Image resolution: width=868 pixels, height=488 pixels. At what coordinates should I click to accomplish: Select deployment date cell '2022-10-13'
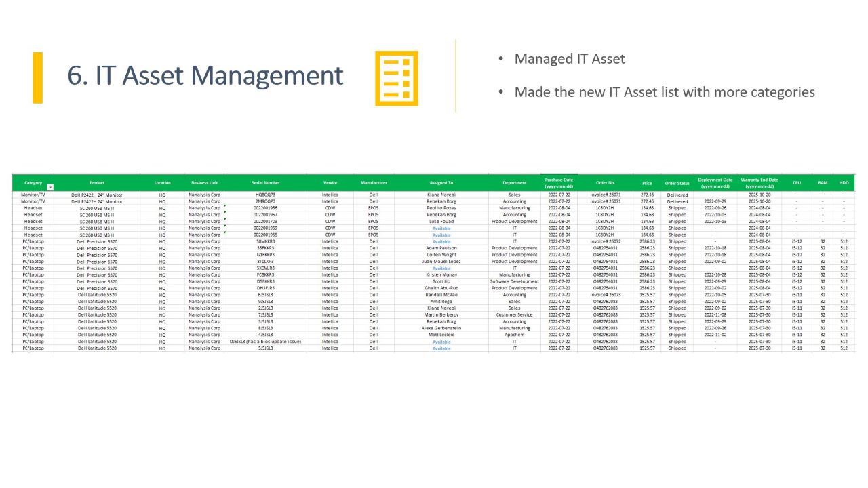coord(715,221)
